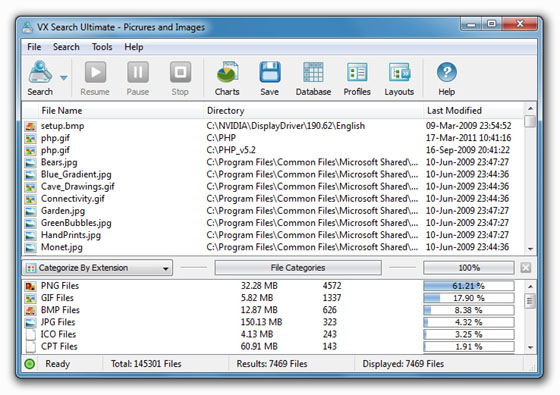The image size is (560, 395).
Task: Select the file name Bears.jpg
Action: [59, 162]
